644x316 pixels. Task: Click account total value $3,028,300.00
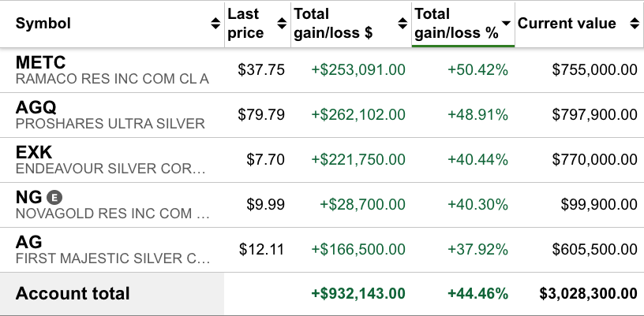point(588,294)
